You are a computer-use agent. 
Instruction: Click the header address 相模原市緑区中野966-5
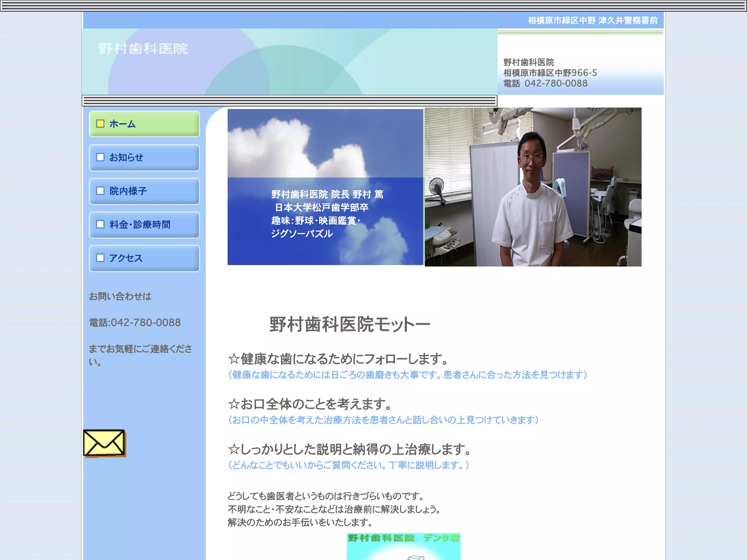tap(550, 73)
